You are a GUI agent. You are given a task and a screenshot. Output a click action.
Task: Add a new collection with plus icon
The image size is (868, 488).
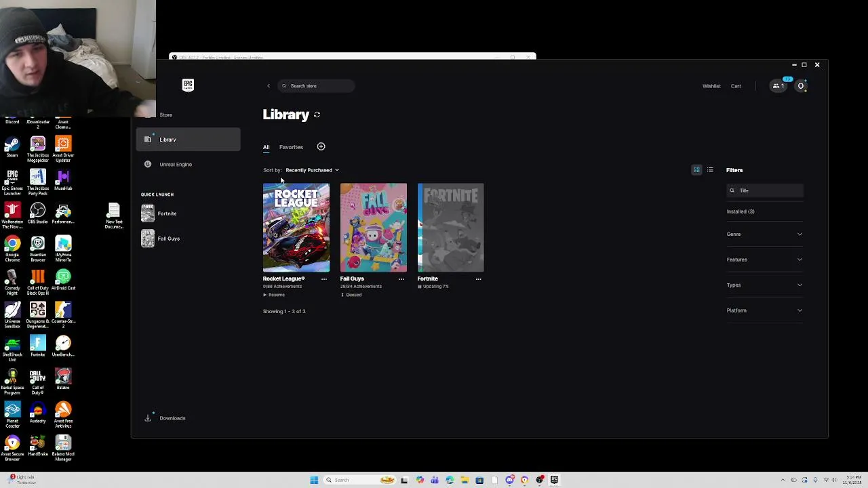coord(321,146)
